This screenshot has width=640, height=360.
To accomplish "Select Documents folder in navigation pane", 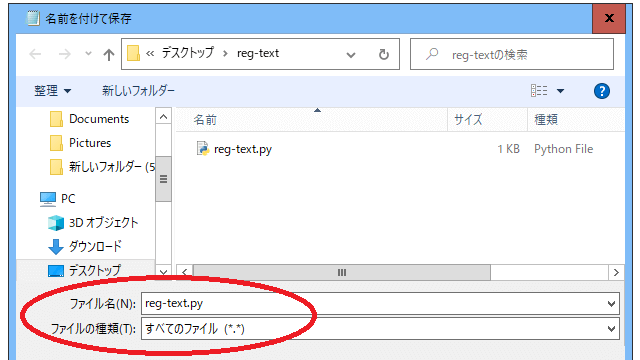I will coord(99,119).
